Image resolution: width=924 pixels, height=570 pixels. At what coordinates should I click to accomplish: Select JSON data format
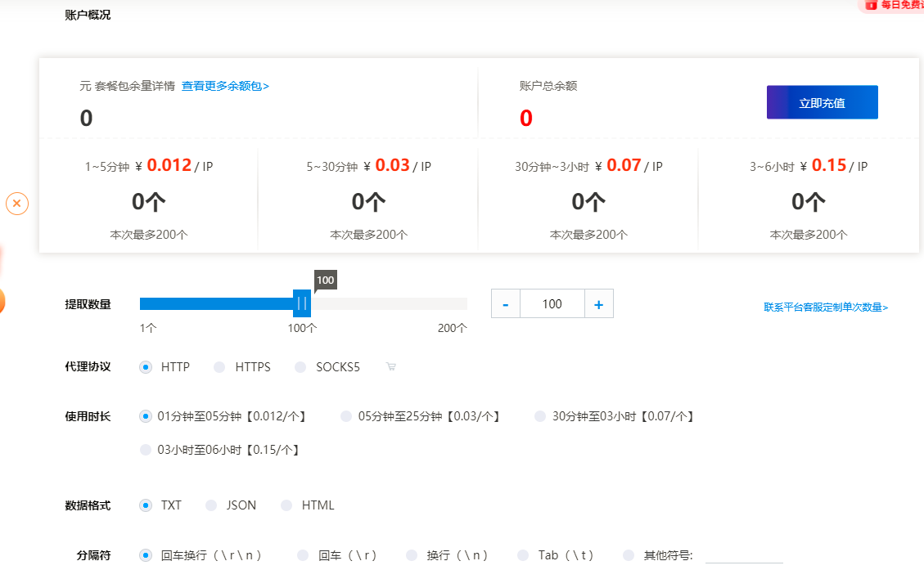[212, 505]
